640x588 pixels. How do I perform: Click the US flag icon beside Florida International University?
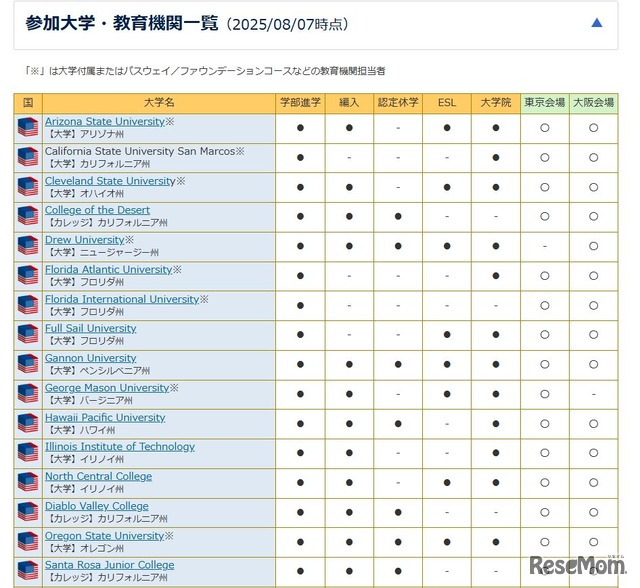28,305
